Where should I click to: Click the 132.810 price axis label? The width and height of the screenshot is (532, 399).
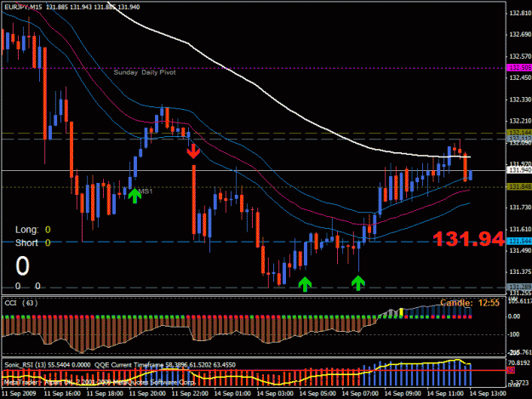pyautogui.click(x=519, y=14)
